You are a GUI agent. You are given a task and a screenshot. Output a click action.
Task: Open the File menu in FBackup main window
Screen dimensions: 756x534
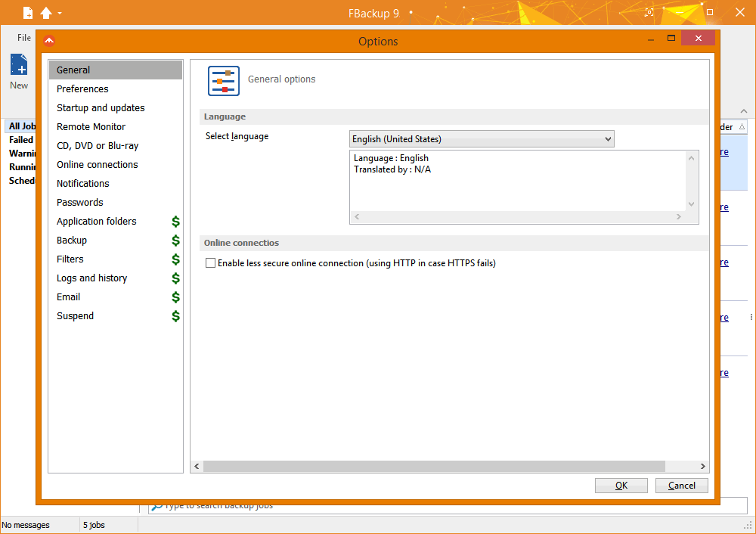(23, 38)
